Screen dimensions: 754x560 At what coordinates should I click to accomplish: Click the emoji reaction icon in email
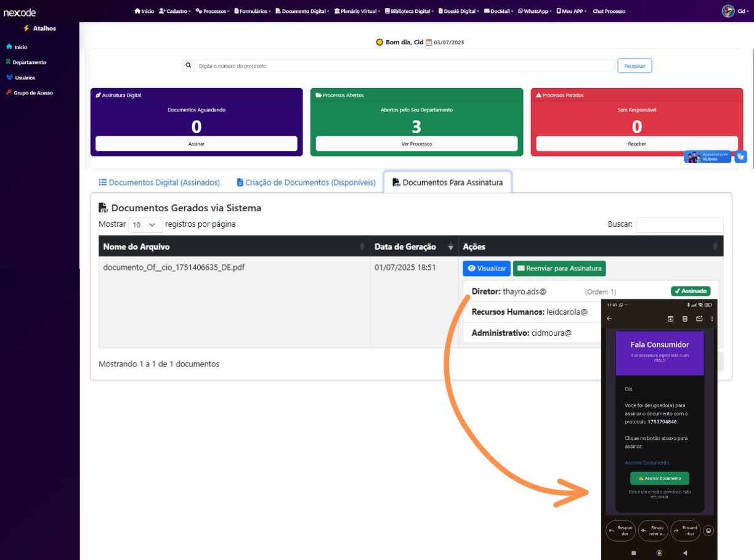click(x=708, y=530)
